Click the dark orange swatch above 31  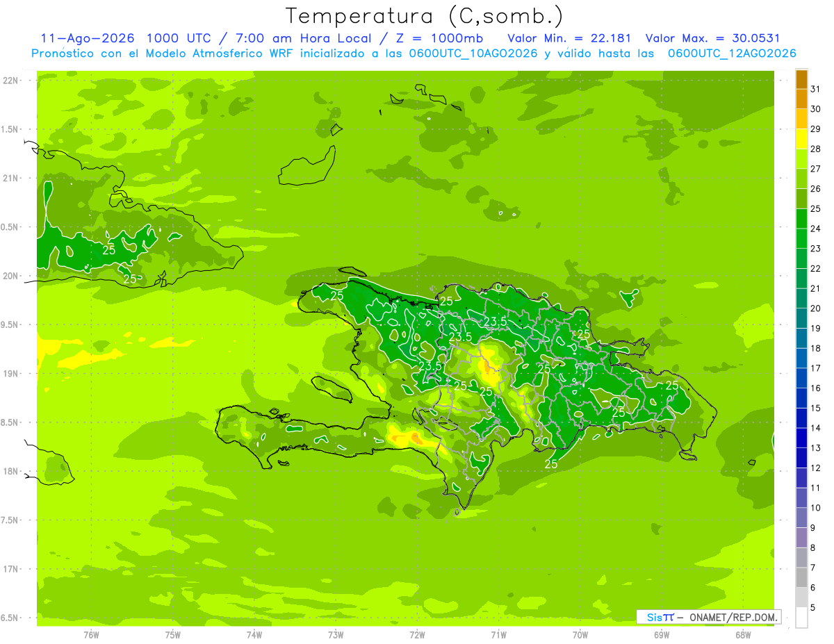pos(801,79)
